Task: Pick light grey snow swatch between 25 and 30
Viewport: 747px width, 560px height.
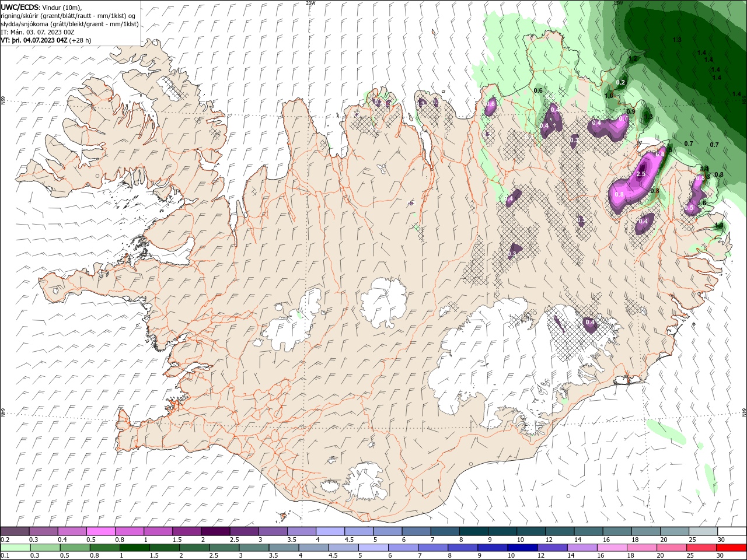Action: click(x=704, y=531)
